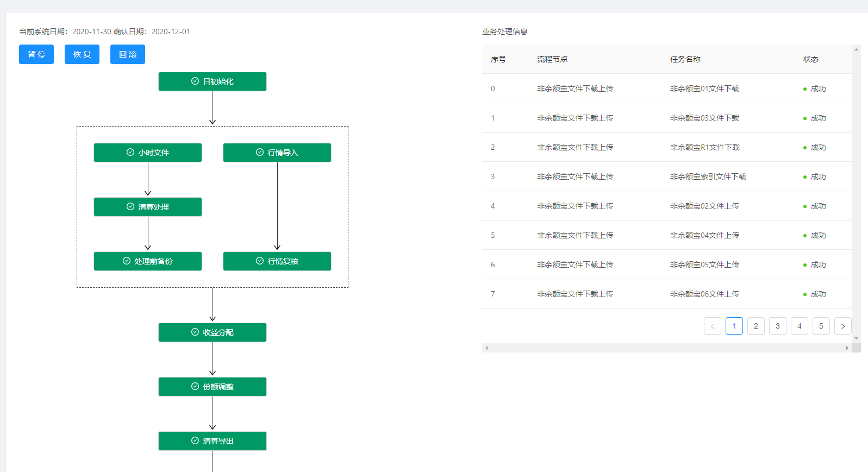This screenshot has height=472, width=868.
Task: Go to next page with right chevron
Action: coord(843,326)
